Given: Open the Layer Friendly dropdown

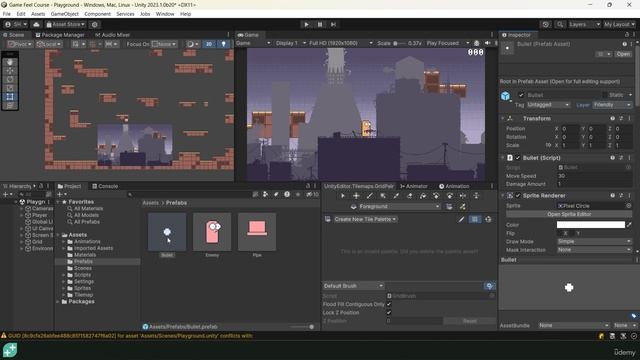Looking at the screenshot, I should tap(612, 105).
